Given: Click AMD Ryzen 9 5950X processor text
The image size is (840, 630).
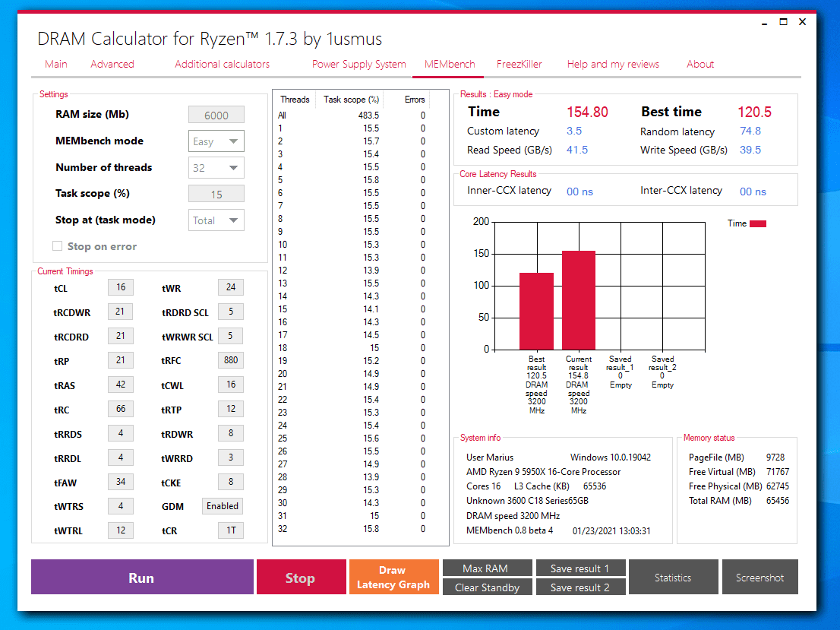Looking at the screenshot, I should [543, 472].
